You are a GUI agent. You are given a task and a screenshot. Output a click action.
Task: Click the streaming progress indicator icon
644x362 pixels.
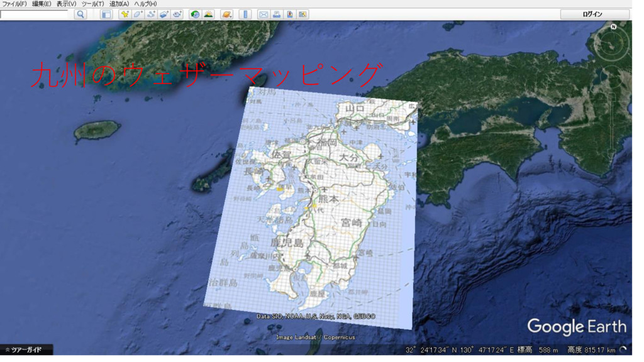tap(623, 349)
